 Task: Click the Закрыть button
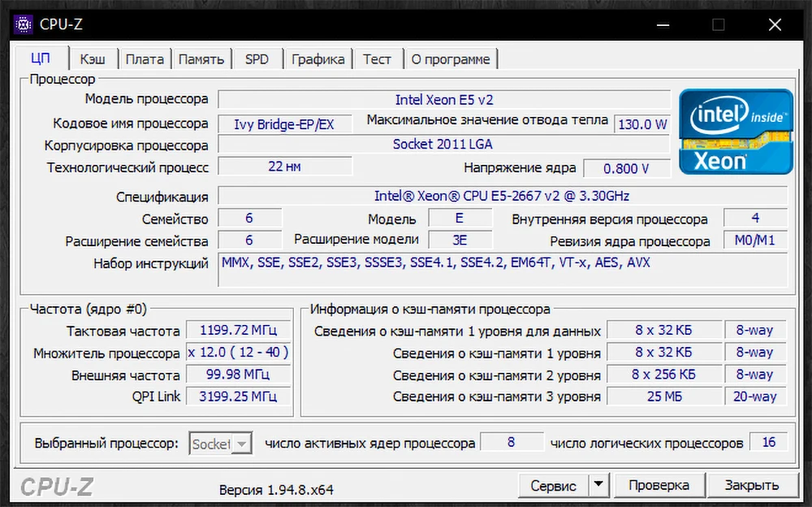point(753,484)
